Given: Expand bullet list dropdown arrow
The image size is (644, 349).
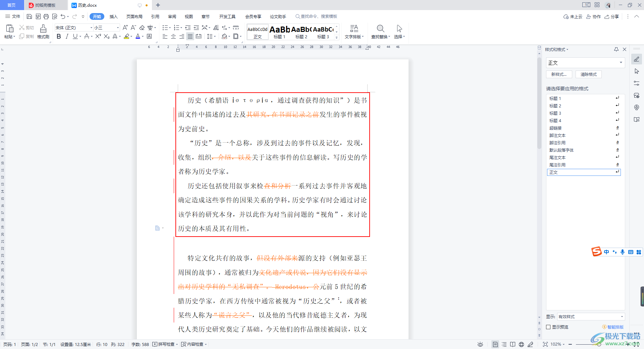Looking at the screenshot, I should click(x=170, y=28).
